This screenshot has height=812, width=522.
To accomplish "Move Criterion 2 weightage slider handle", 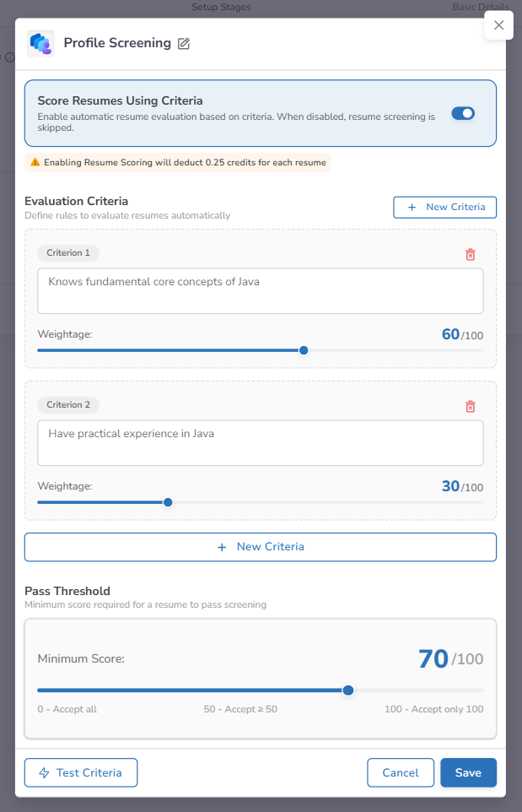I will pos(167,501).
